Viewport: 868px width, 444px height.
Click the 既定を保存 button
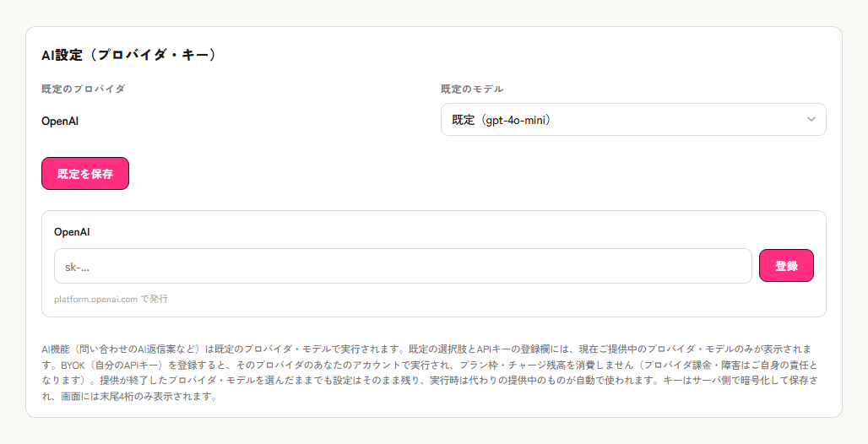pyautogui.click(x=85, y=173)
